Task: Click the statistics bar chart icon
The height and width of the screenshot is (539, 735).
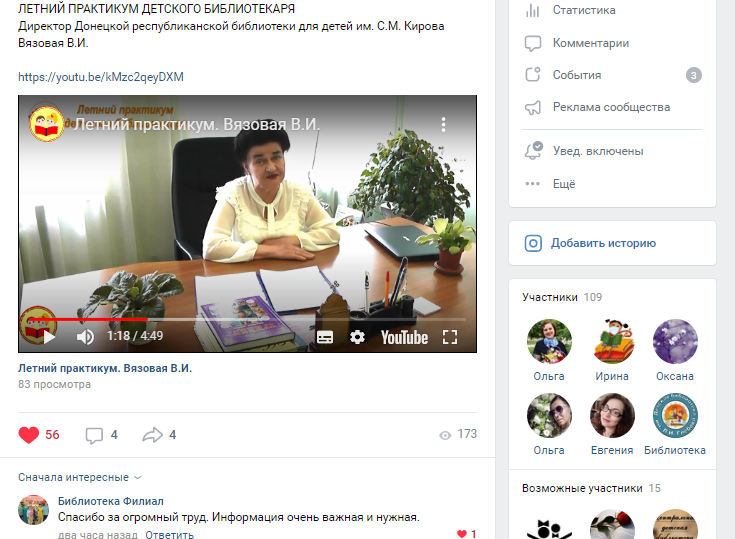Action: [x=532, y=10]
